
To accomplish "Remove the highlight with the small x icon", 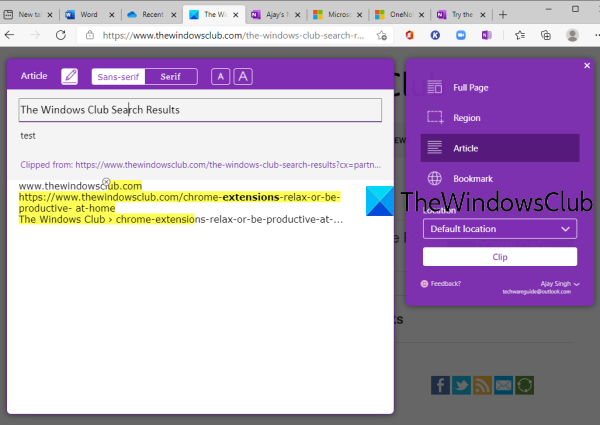I will 106,181.
